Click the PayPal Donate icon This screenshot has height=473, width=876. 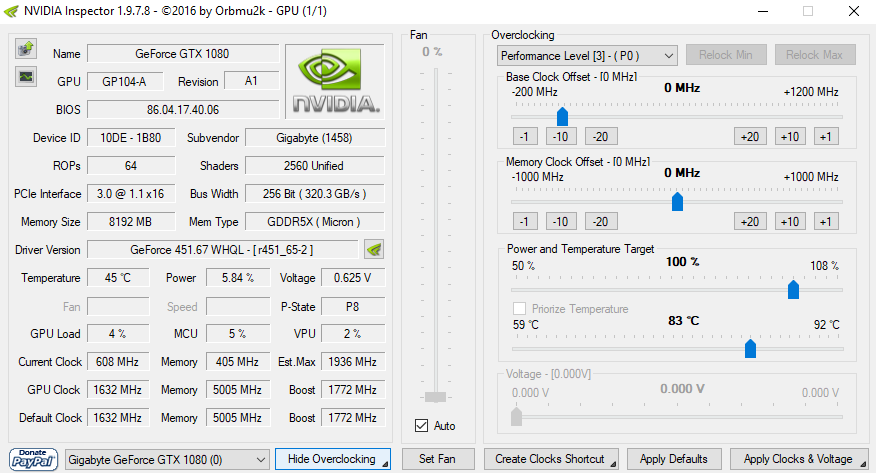(x=33, y=459)
